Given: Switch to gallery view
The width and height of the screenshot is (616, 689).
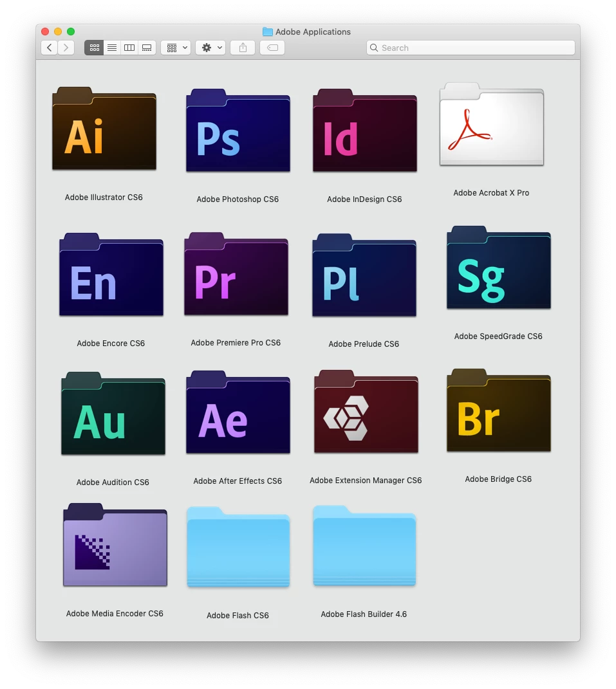Looking at the screenshot, I should coord(147,48).
